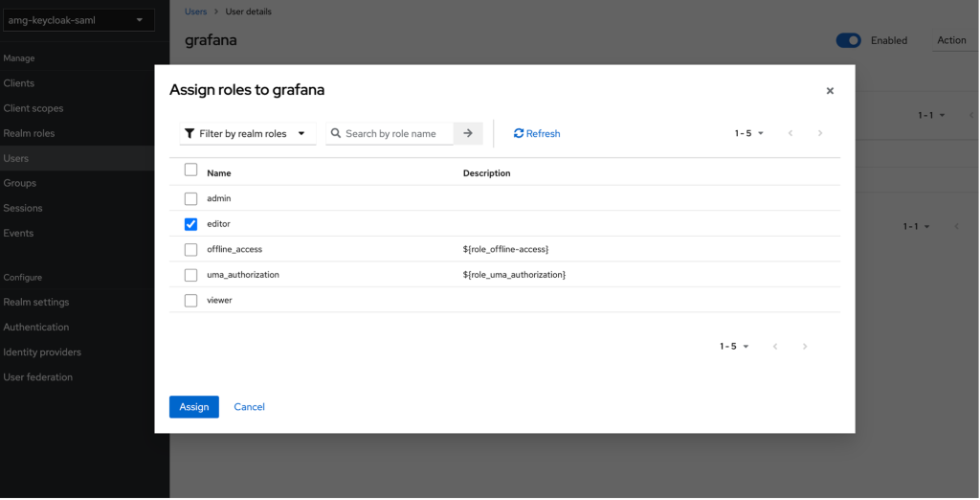
Task: Click the filter funnel icon
Action: pos(189,134)
